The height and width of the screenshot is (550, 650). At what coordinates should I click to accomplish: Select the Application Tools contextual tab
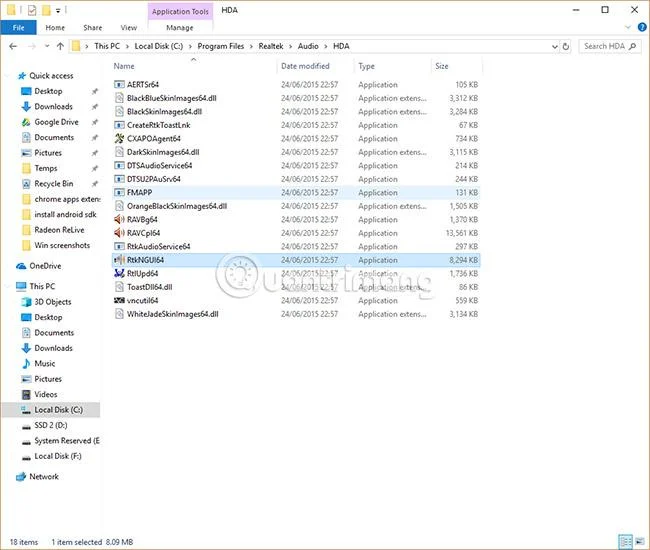pyautogui.click(x=180, y=12)
